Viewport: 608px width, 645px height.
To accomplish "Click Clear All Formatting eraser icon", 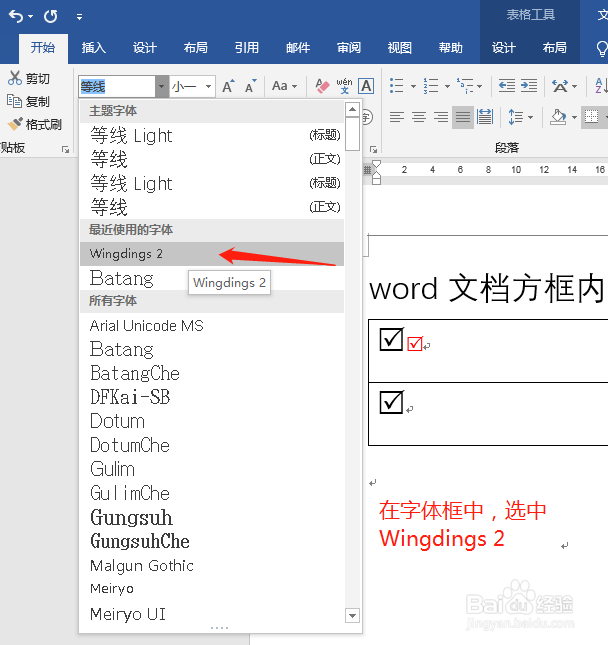I will pos(322,86).
